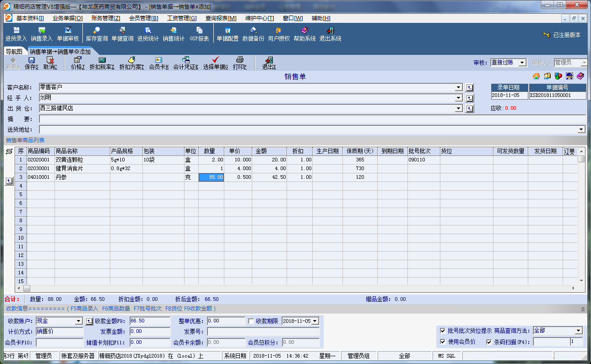Open 业务单据[O] menu

click(x=67, y=18)
